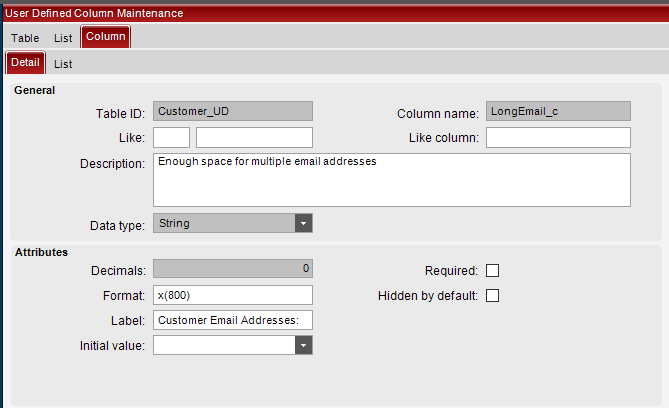Toggle the Required checkbox

pos(492,270)
